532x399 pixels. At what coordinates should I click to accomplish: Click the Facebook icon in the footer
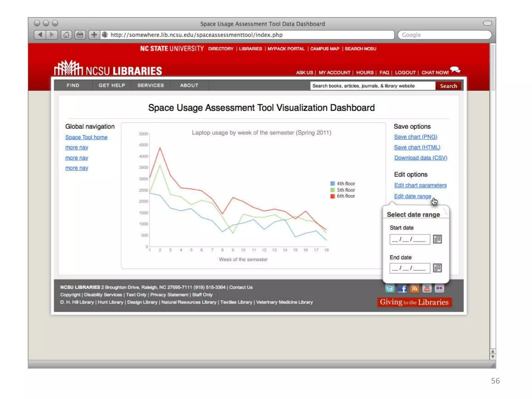(x=402, y=288)
